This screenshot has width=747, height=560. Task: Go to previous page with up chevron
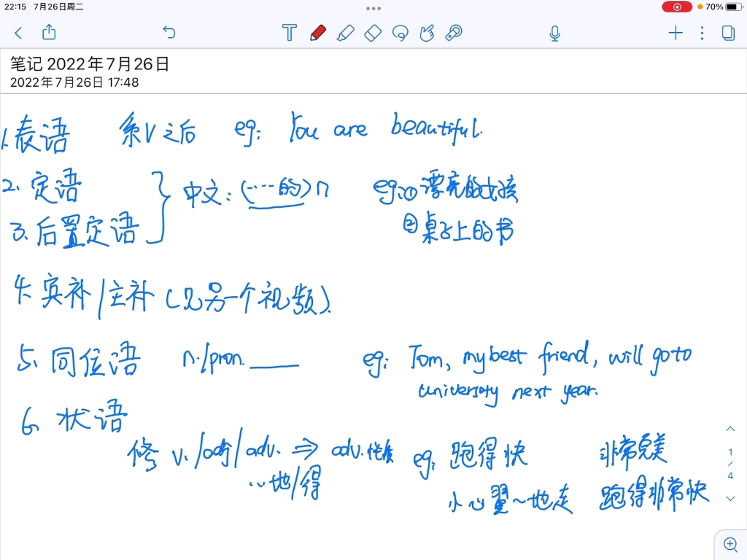[x=730, y=429]
